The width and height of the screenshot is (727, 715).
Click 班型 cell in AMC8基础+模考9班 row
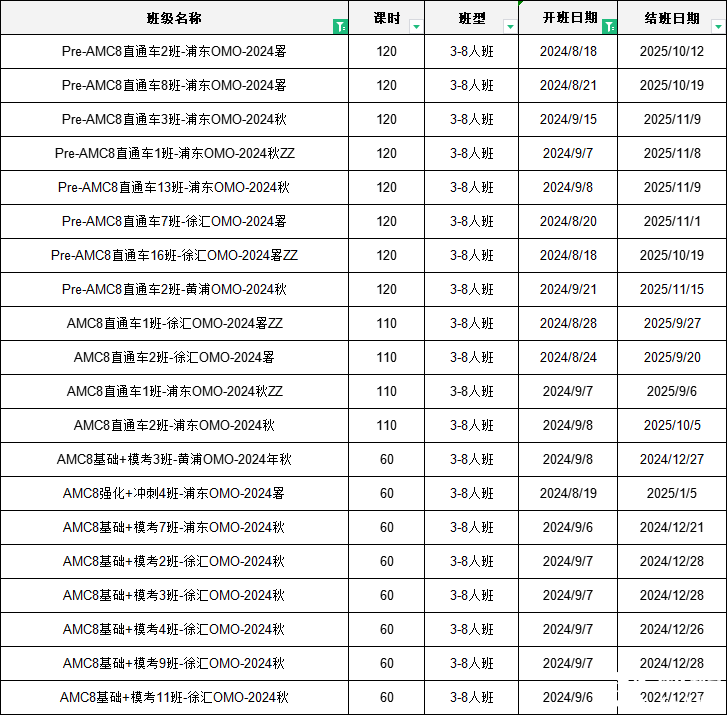click(x=472, y=664)
